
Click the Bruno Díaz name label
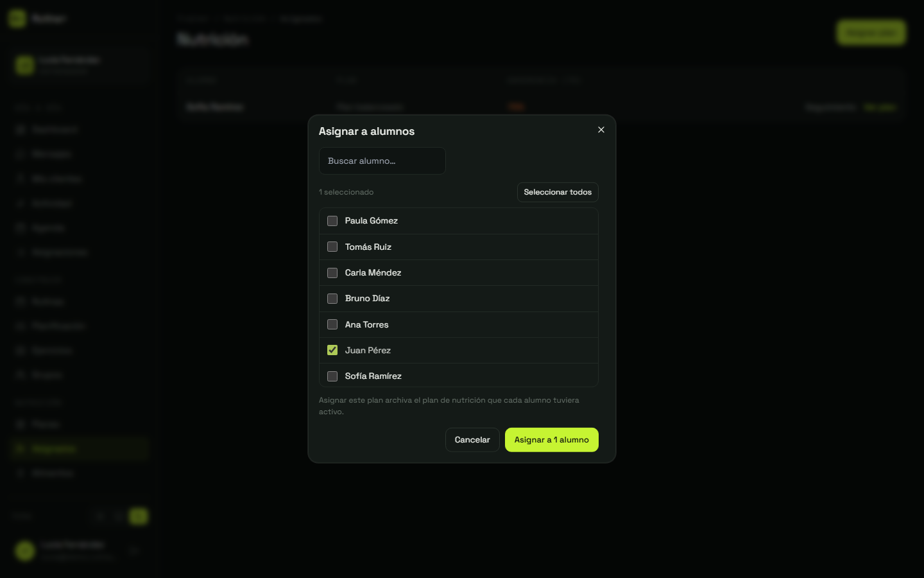(x=368, y=299)
